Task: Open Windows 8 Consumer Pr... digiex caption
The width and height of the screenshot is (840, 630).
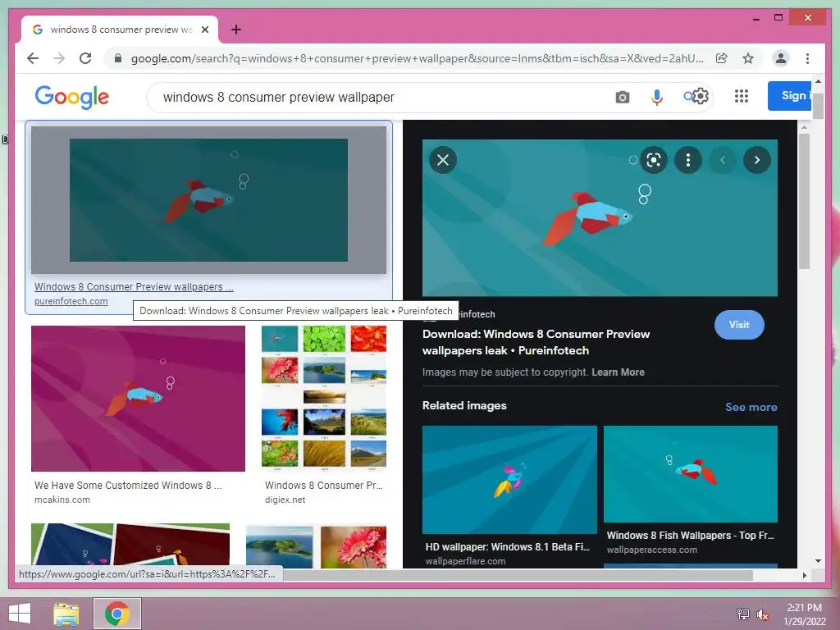Action: [x=323, y=486]
